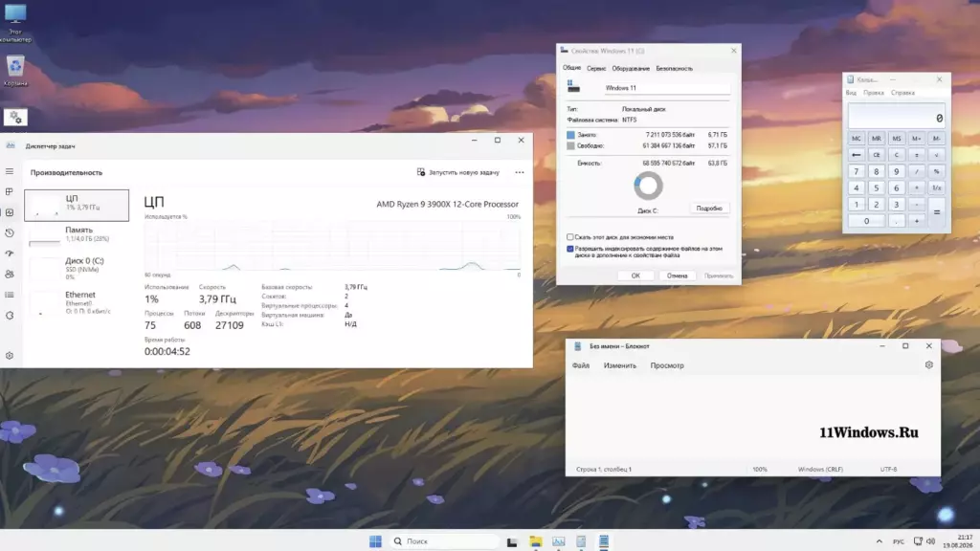Viewport: 980px width, 551px height.
Task: Open Processes page in Task Manager sidebar
Action: [10, 191]
